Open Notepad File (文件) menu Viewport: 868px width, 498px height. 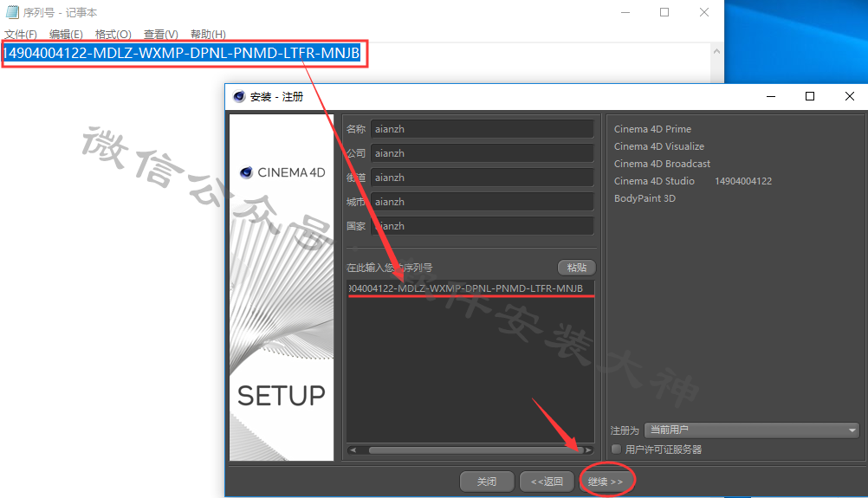[21, 35]
